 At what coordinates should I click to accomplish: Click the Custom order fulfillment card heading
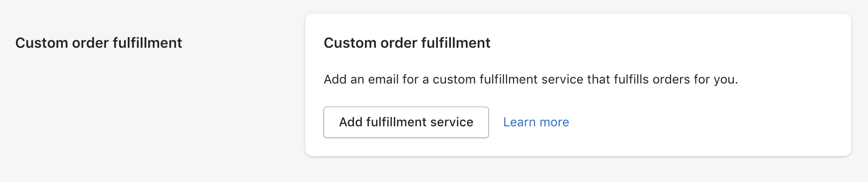407,43
